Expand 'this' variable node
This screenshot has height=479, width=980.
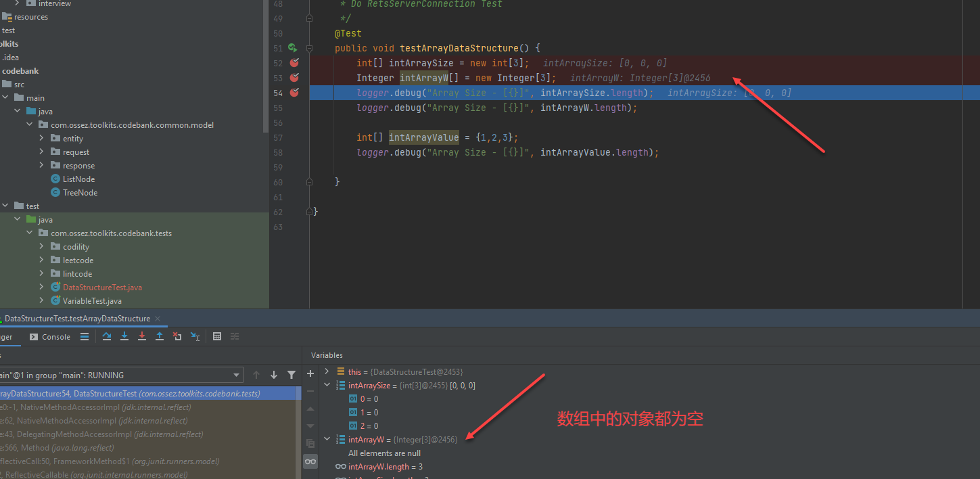(327, 371)
